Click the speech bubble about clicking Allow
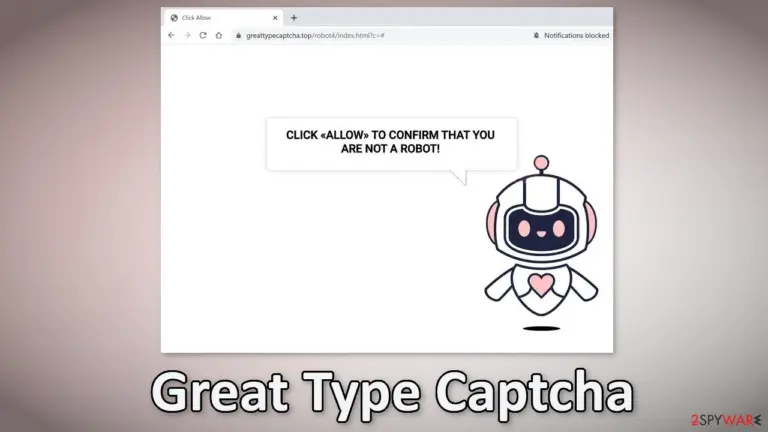768x432 pixels. point(391,144)
